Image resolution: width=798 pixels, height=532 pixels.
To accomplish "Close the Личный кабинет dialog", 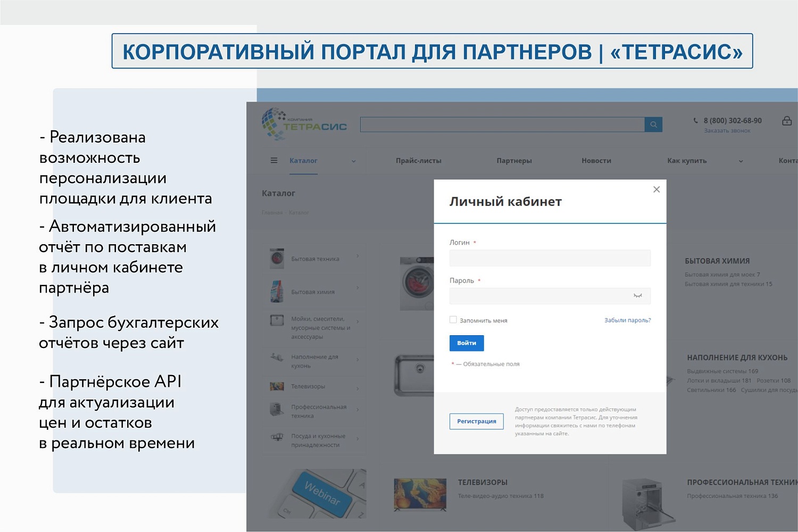I will tap(656, 189).
